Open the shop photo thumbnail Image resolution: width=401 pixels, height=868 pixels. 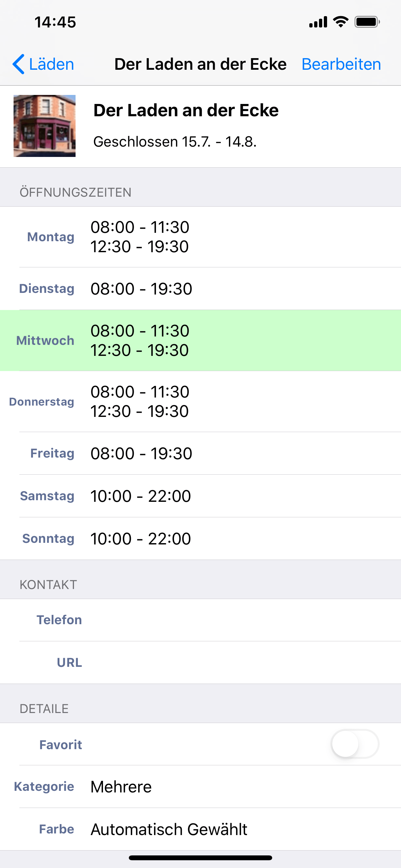coord(45,126)
